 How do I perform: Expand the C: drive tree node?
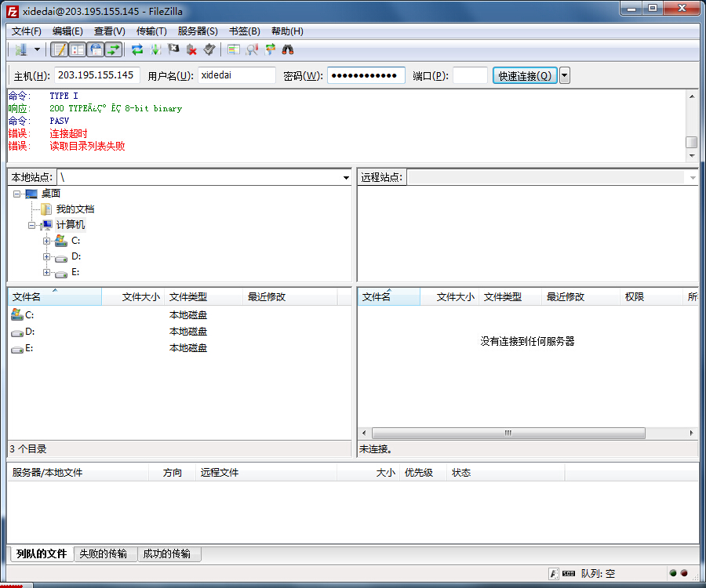[x=46, y=241]
